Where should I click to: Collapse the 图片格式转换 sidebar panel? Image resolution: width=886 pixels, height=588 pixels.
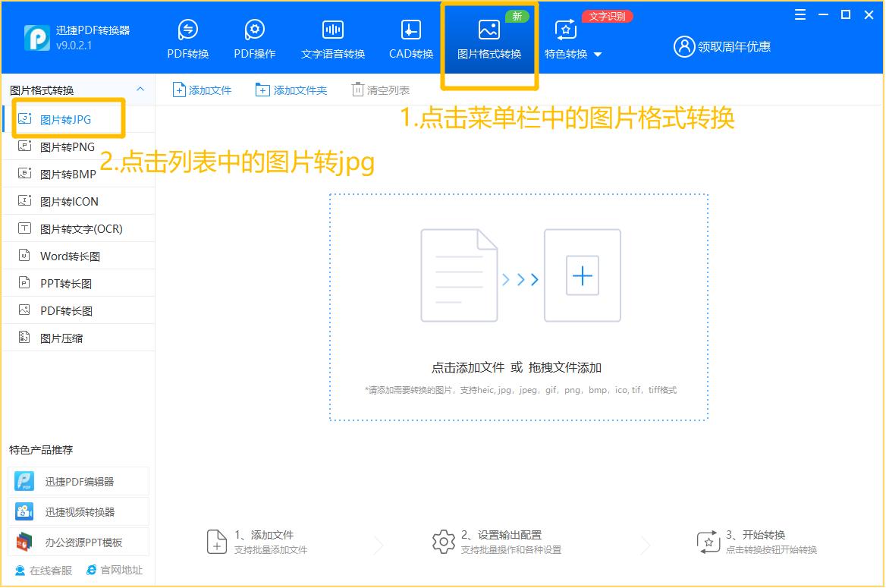[x=140, y=90]
